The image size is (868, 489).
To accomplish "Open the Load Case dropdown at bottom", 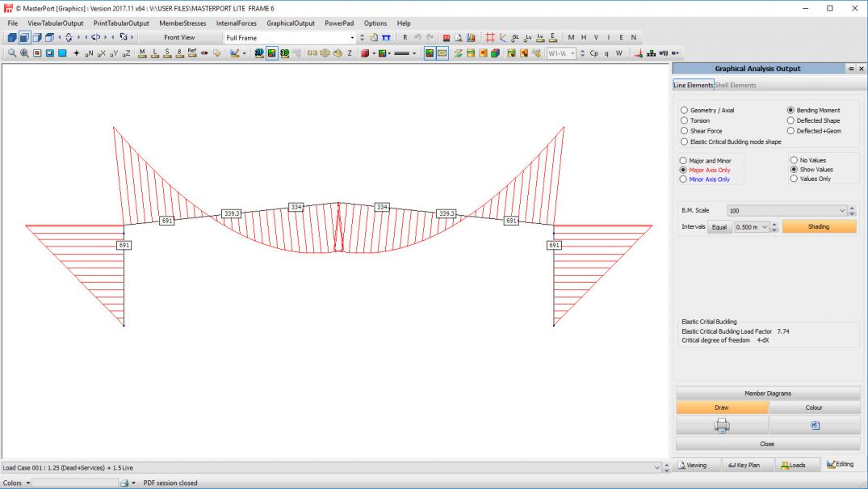I will pos(656,468).
